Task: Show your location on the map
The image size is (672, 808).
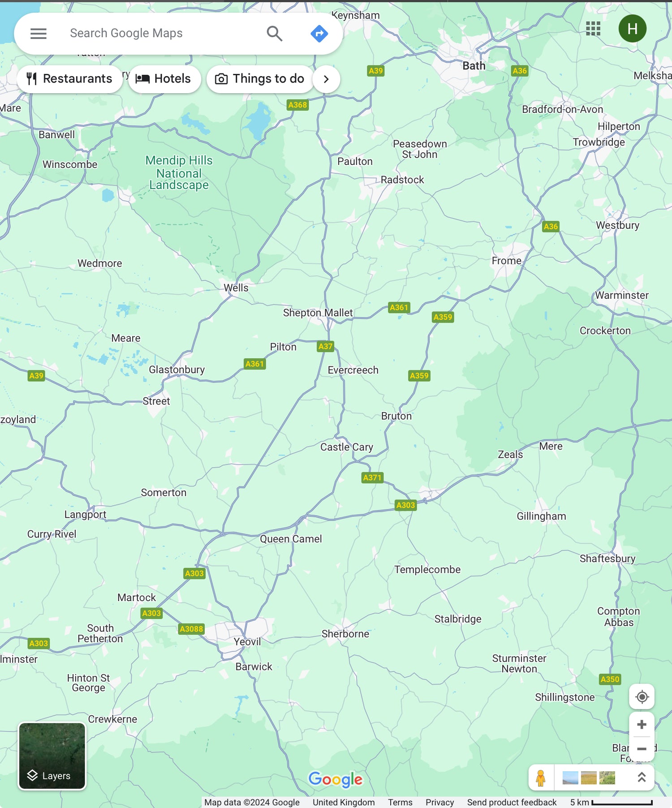Action: (642, 697)
